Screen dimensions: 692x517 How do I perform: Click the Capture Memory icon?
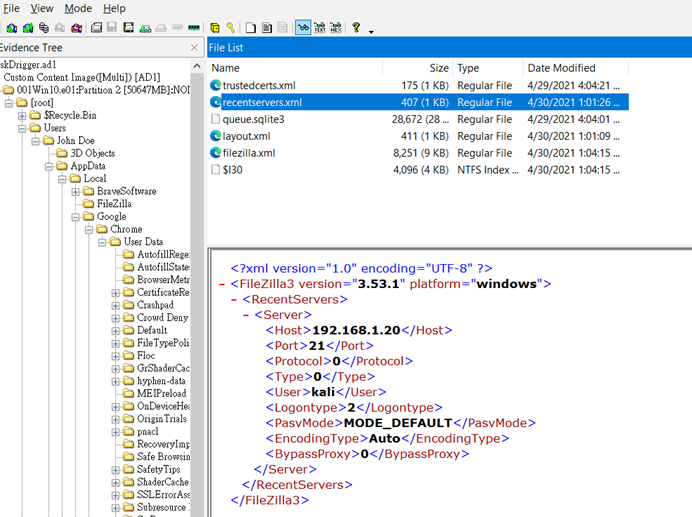pyautogui.click(x=194, y=28)
